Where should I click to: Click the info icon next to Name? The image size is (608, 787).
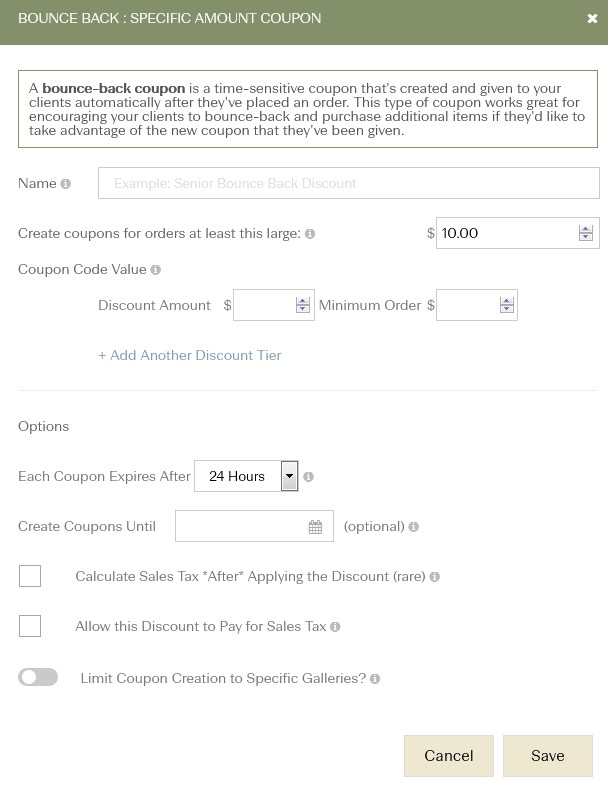(x=66, y=184)
